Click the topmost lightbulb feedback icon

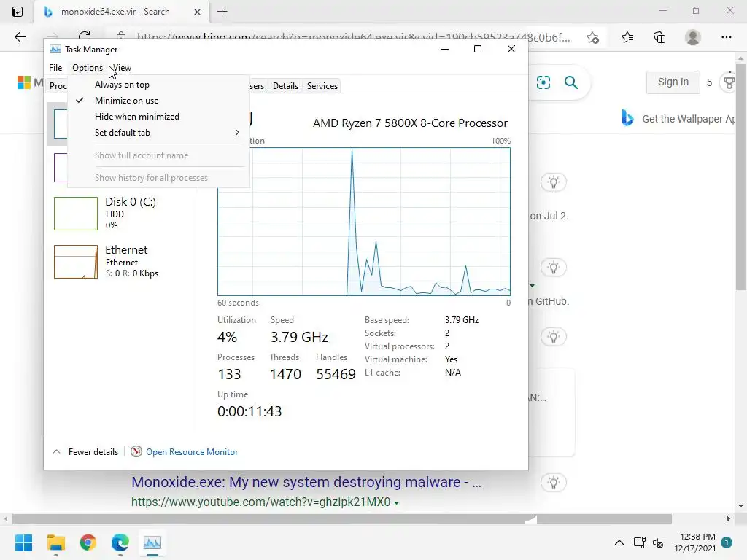(x=553, y=182)
